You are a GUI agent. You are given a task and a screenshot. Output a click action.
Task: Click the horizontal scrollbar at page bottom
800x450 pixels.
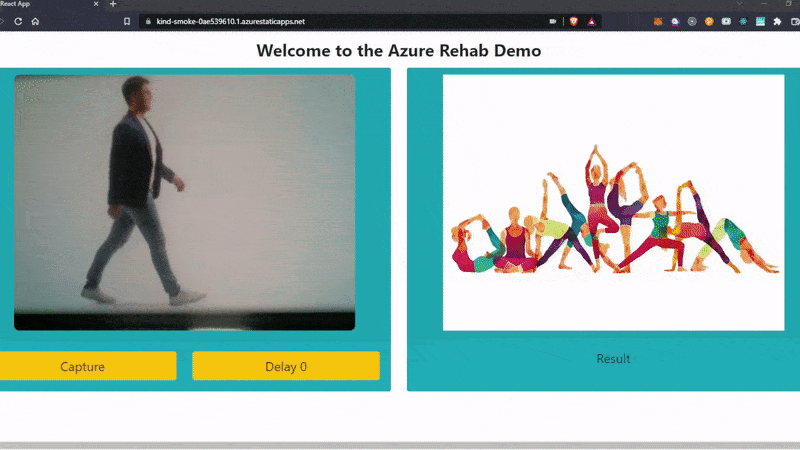pyautogui.click(x=400, y=445)
